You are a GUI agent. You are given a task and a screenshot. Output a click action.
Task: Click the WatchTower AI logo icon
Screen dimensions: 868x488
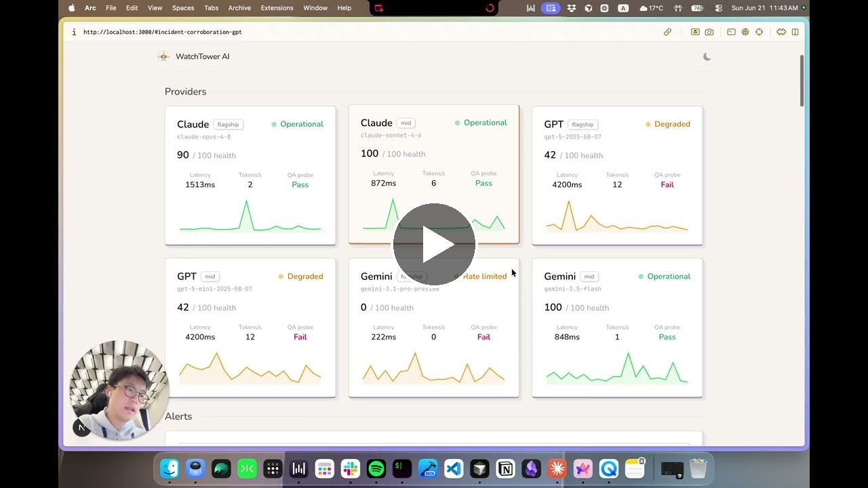pos(163,57)
